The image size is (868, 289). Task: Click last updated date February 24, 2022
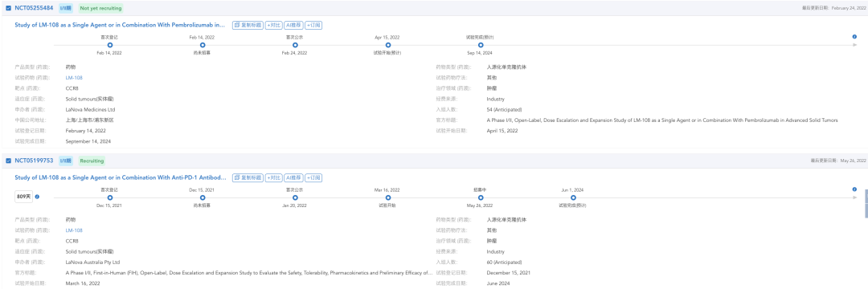[849, 8]
